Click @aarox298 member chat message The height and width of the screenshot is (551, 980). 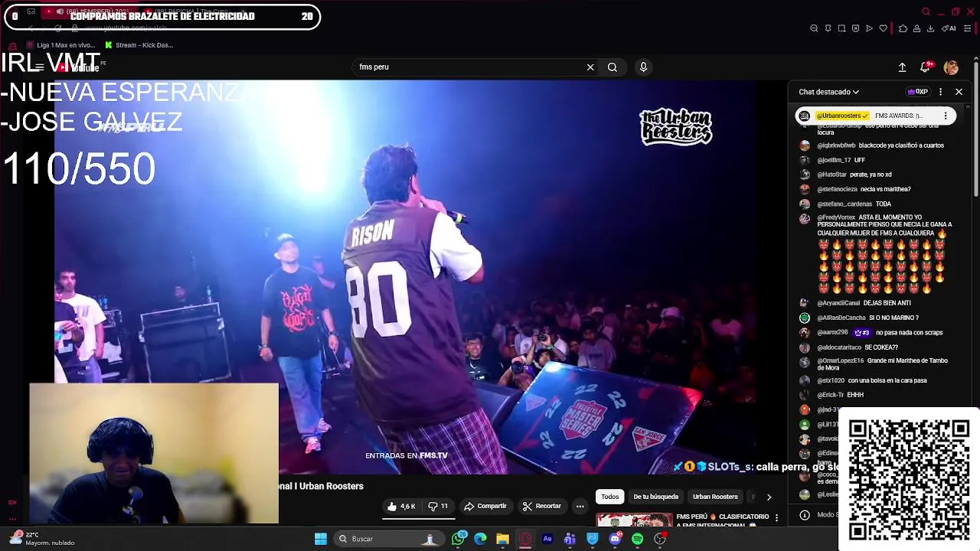pyautogui.click(x=871, y=333)
